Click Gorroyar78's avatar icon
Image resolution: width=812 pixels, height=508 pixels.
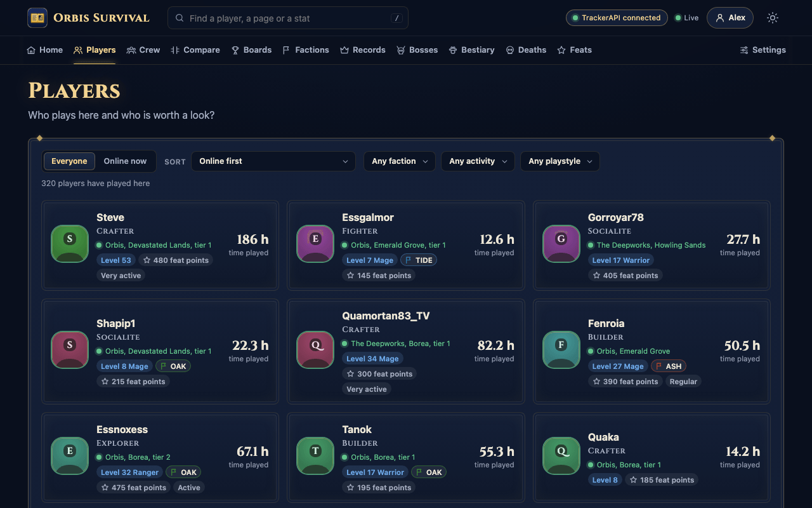point(561,244)
